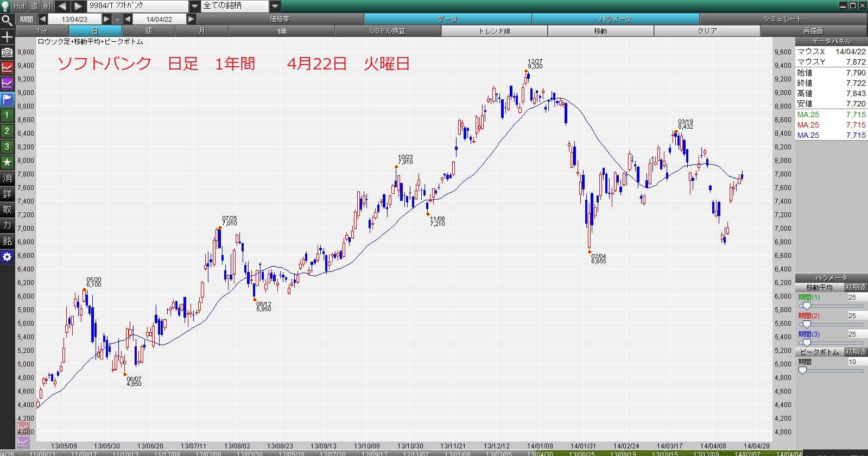Step end date 14/04/22 forward
The height and width of the screenshot is (456, 868).
pos(191,19)
